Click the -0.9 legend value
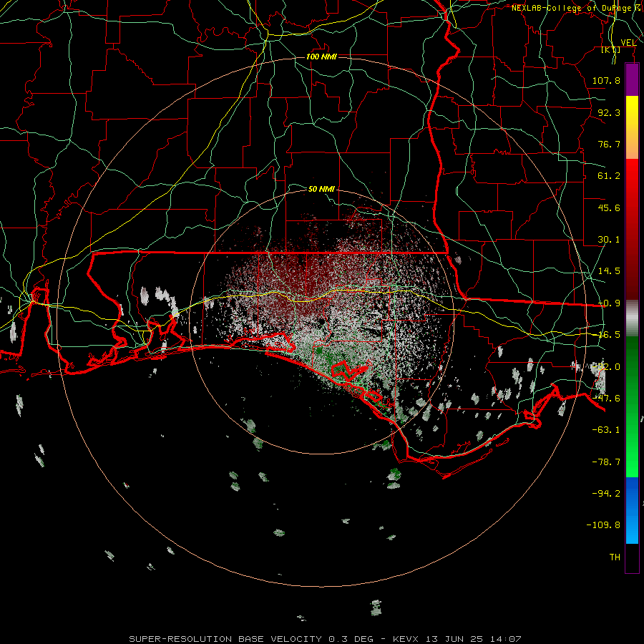Screen dimensions: 644x644 coord(609,303)
